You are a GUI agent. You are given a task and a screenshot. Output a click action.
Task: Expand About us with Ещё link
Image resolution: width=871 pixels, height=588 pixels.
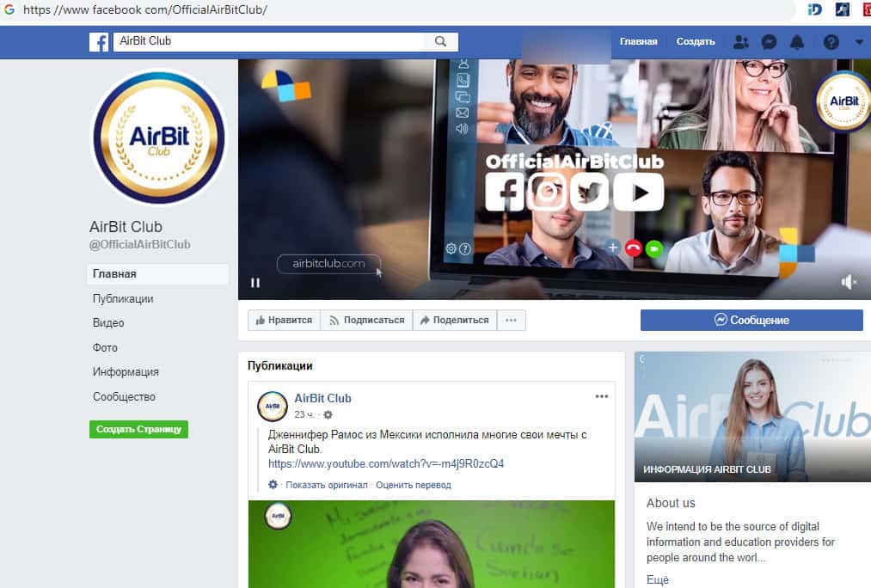pyautogui.click(x=658, y=579)
